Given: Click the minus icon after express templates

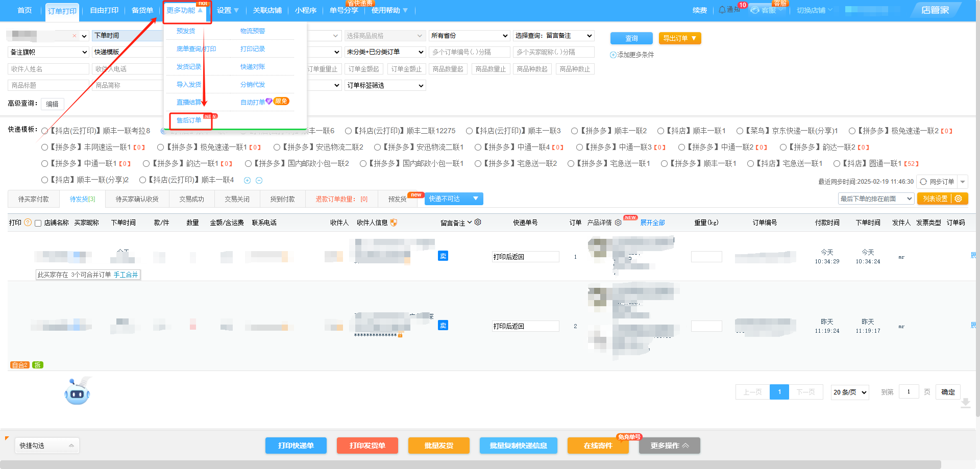Looking at the screenshot, I should coord(259,180).
